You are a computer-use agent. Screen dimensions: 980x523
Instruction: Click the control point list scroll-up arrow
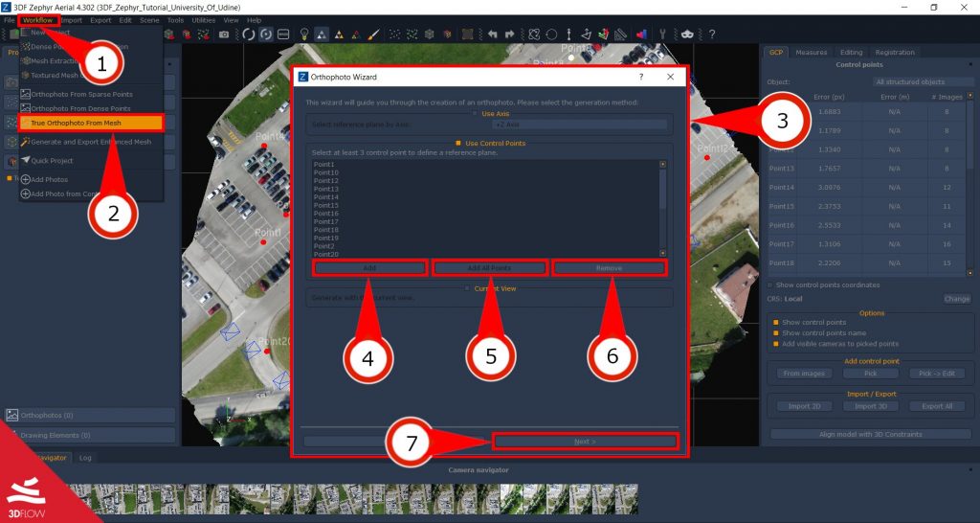(662, 164)
